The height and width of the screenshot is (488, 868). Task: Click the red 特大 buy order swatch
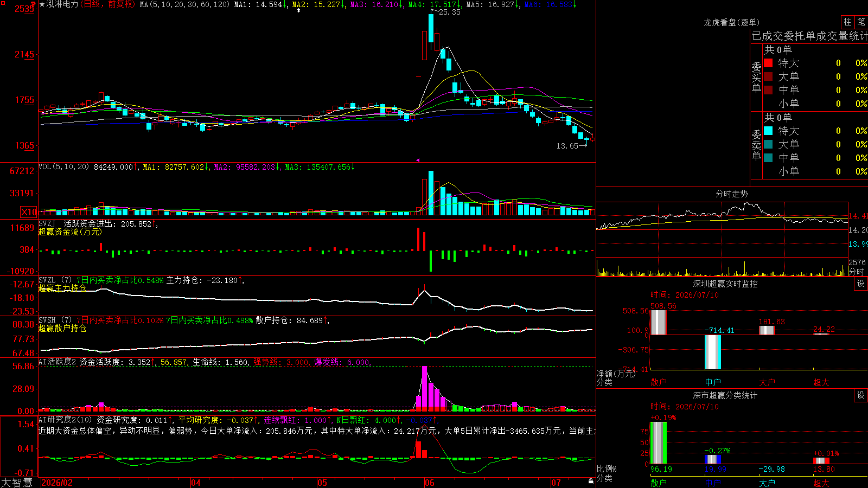768,63
